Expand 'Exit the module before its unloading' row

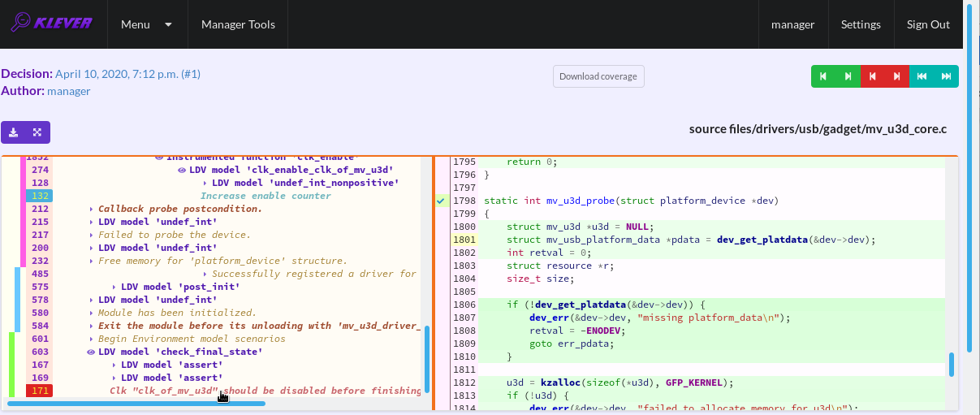91,326
